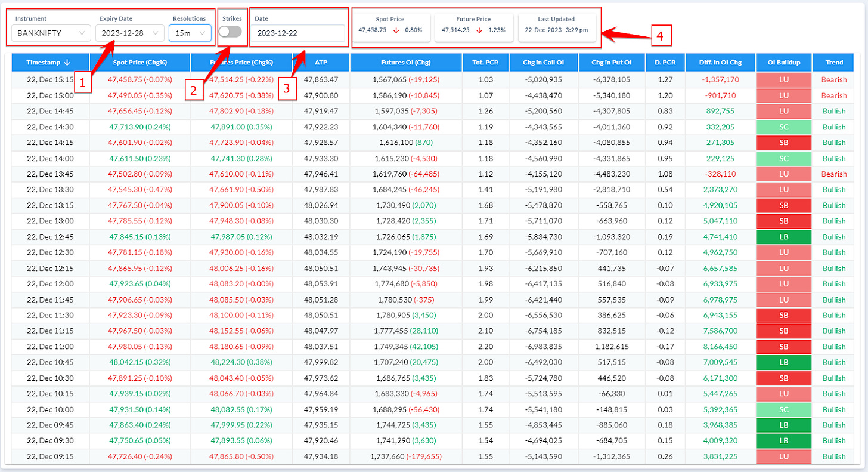Click Futures OI 1,737,660 (-179,655) cell
This screenshot has width=868, height=472.
coord(406,456)
